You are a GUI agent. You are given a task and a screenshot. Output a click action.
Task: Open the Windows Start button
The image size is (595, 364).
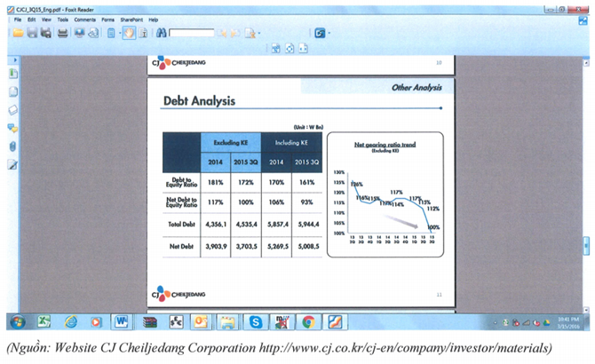pos(16,321)
